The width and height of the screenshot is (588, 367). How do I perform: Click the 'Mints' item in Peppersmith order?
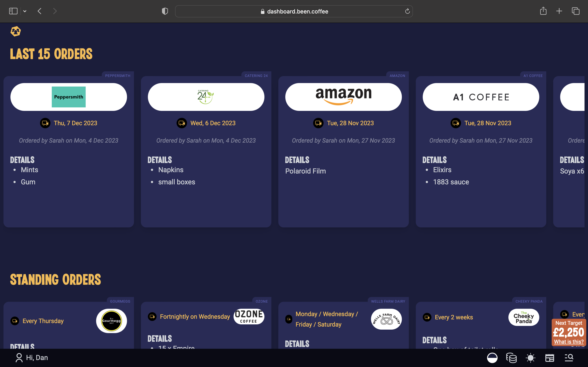click(29, 170)
